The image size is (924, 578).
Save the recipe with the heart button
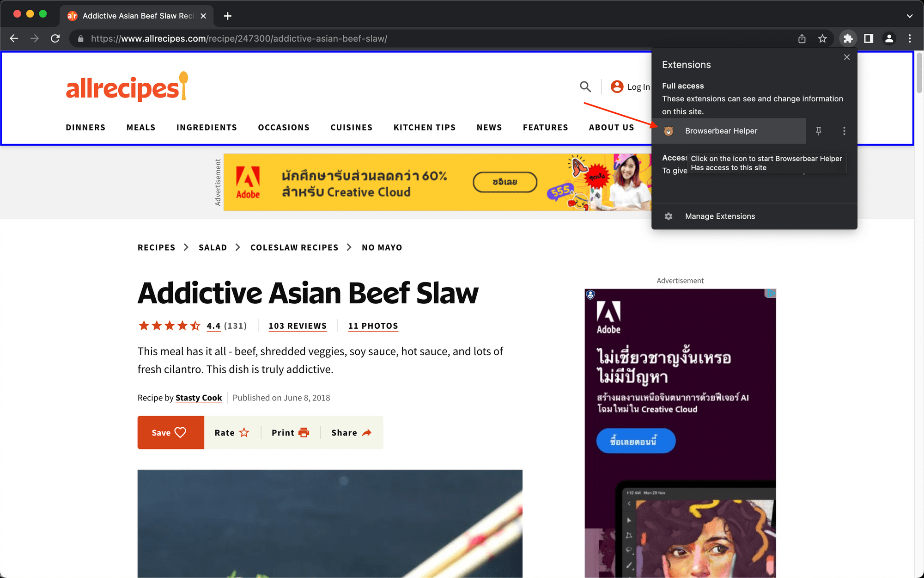pyautogui.click(x=170, y=432)
